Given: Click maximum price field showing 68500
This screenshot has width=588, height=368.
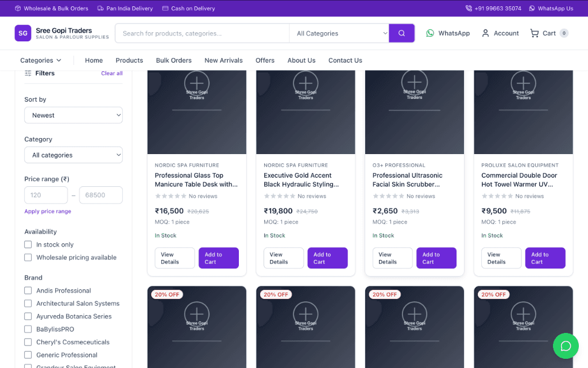Looking at the screenshot, I should (x=101, y=195).
